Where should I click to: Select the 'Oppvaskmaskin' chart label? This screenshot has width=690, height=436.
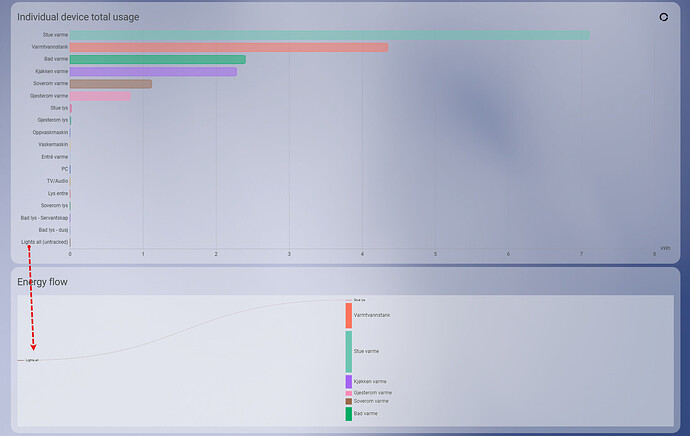click(x=50, y=132)
